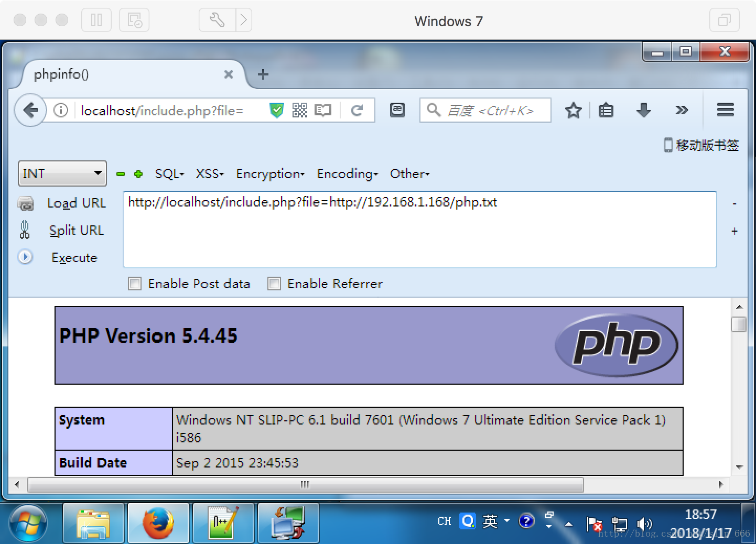Screen dimensions: 756x544
Task: Open the INT dropdown in HackBar
Action: pyautogui.click(x=62, y=173)
